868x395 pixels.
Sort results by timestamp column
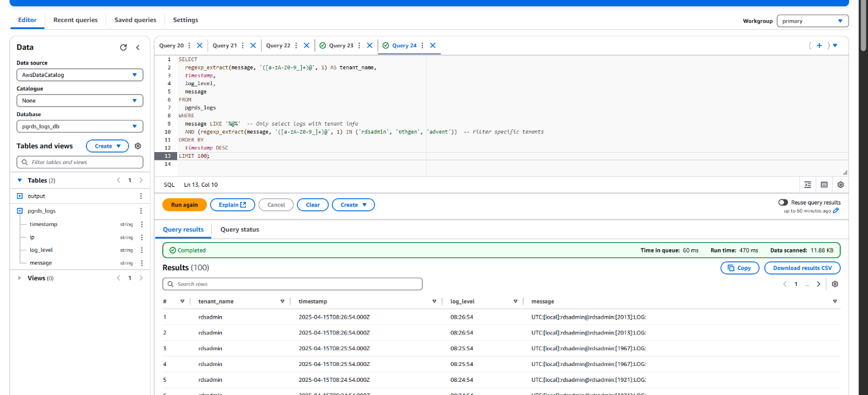click(436, 302)
